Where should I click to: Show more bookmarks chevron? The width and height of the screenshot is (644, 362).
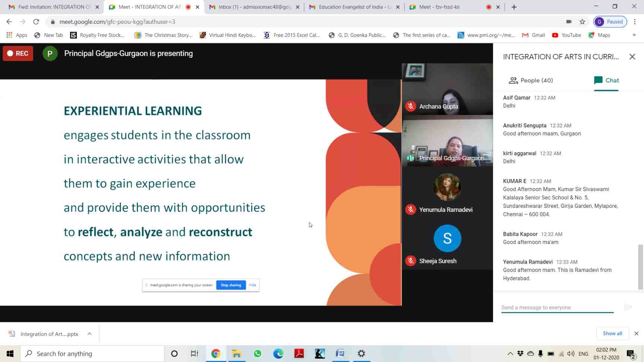(634, 35)
